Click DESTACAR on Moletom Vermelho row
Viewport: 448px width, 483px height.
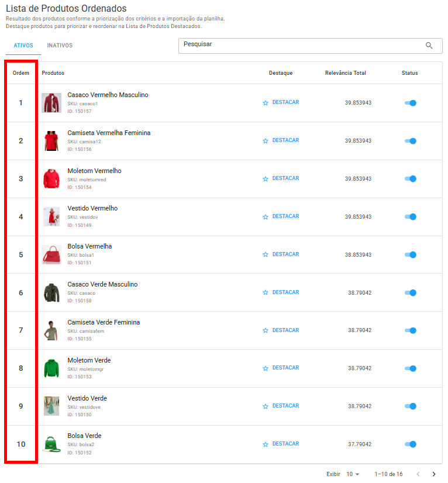(285, 178)
